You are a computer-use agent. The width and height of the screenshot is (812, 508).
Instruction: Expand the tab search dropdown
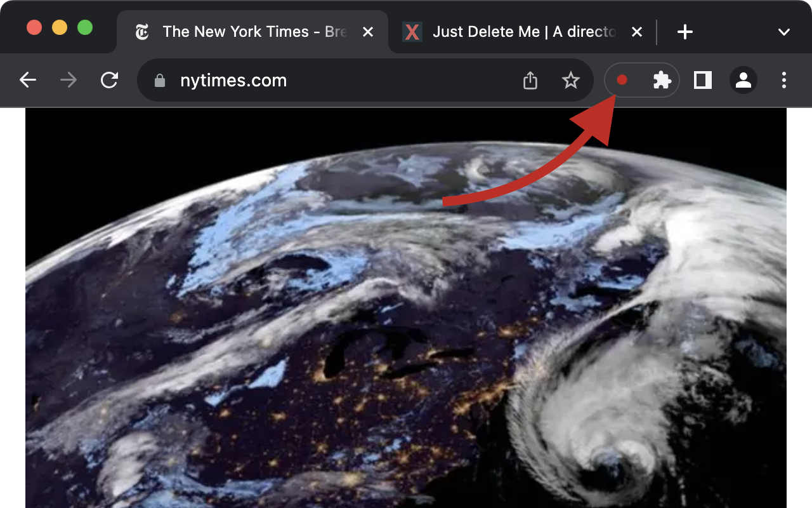pos(784,32)
